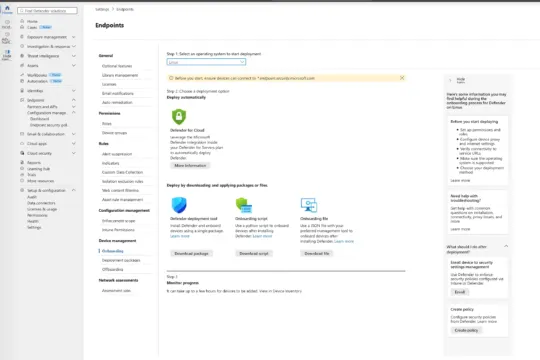Open Email notifications settings page

click(117, 93)
